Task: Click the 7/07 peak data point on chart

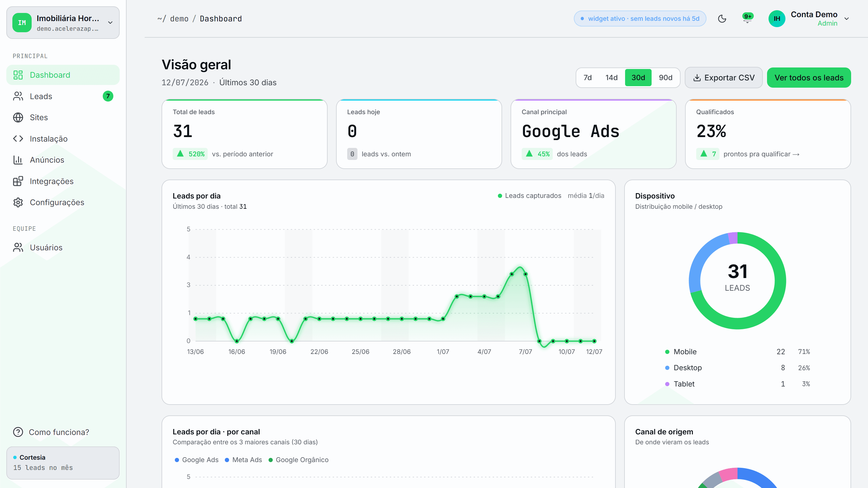Action: tap(525, 274)
